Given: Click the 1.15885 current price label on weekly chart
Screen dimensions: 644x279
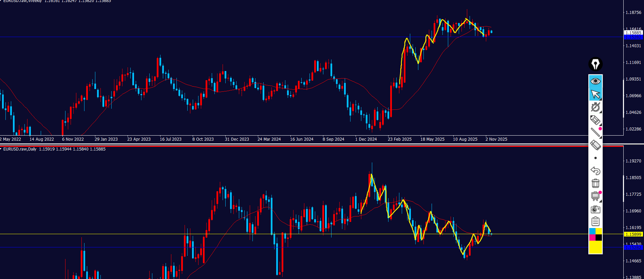Looking at the screenshot, I should point(633,33).
